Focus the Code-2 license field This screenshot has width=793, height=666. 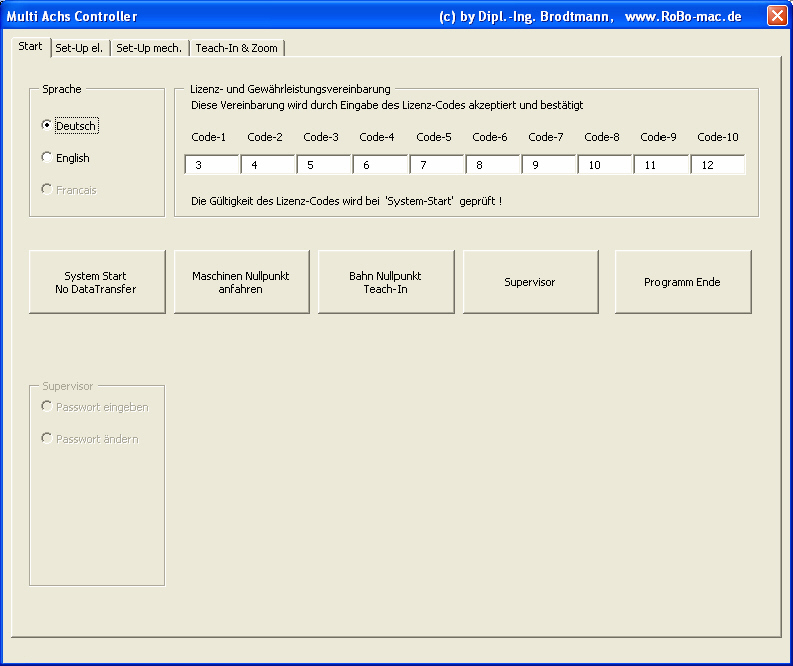(268, 165)
